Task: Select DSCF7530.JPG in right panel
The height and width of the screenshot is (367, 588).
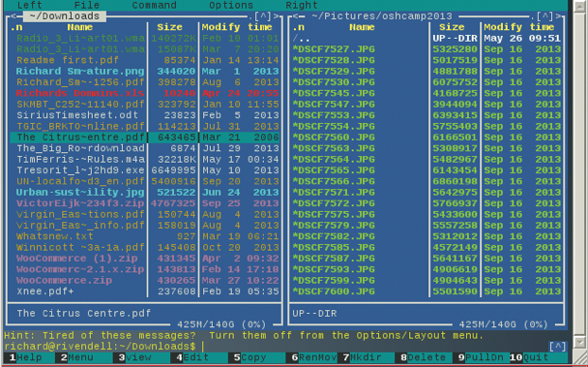Action: pyautogui.click(x=426, y=82)
